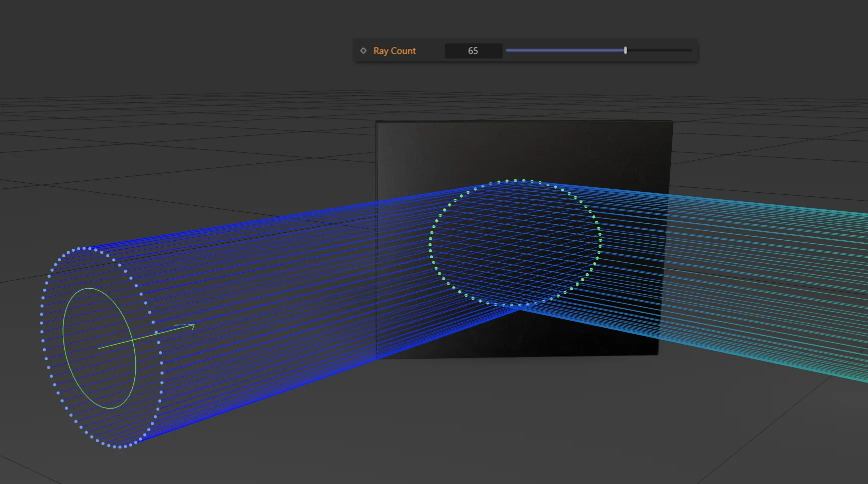Click the Ray Count value field showing 65
Screen dimensions: 868x484
[x=472, y=51]
